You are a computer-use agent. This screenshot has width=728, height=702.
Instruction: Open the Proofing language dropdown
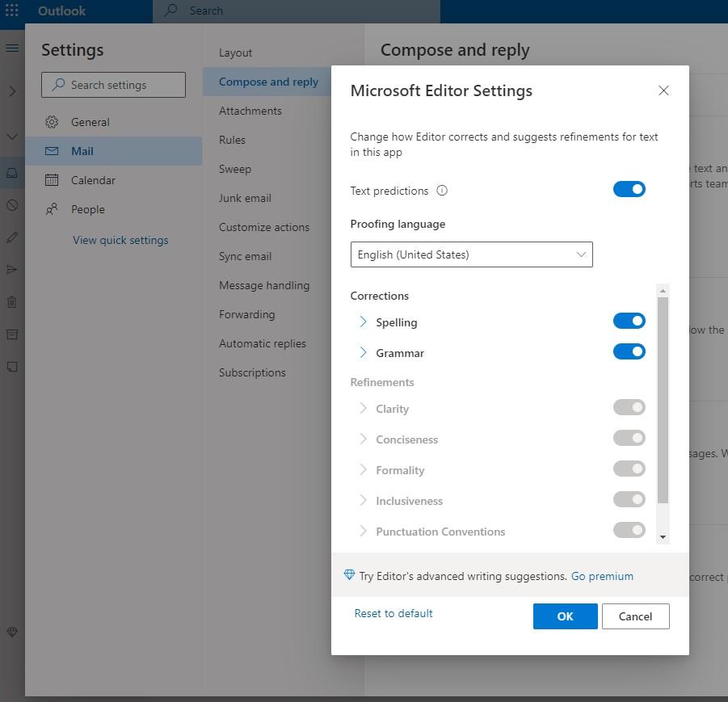pos(471,254)
